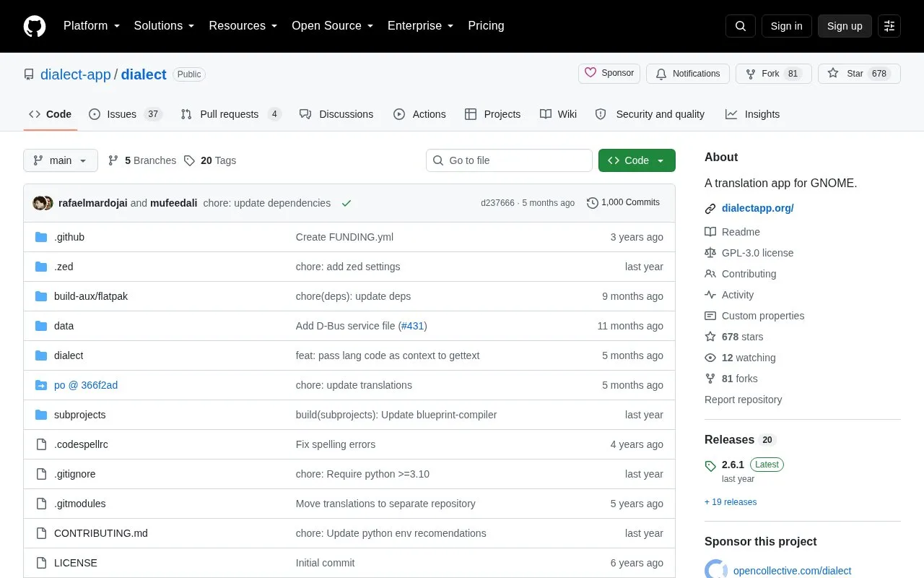Open the Resources dropdown
This screenshot has height=578, width=924.
pyautogui.click(x=243, y=26)
